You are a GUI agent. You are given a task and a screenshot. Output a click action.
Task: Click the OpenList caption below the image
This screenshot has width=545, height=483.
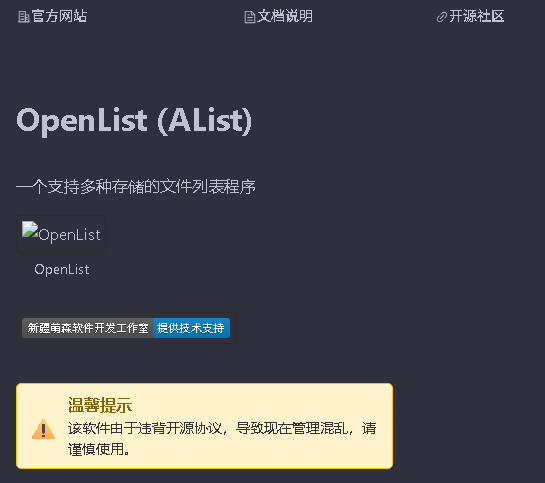point(62,270)
